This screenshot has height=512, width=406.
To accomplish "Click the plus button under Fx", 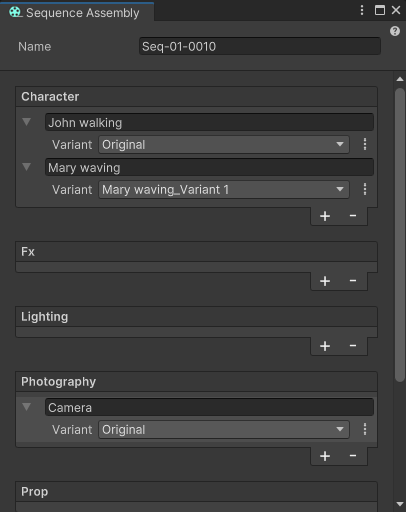I will point(325,281).
